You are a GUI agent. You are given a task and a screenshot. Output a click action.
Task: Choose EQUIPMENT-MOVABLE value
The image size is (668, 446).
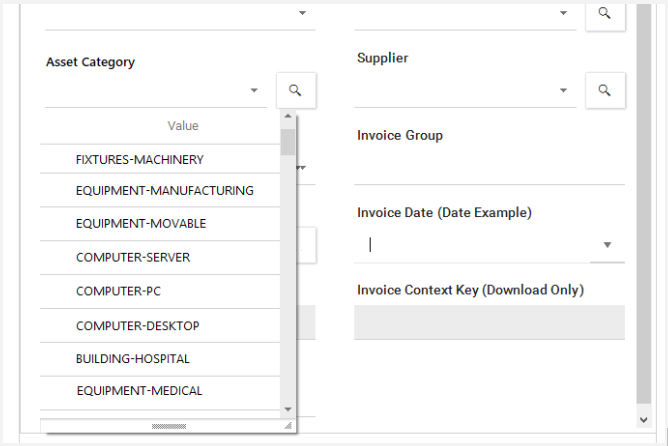pyautogui.click(x=160, y=224)
